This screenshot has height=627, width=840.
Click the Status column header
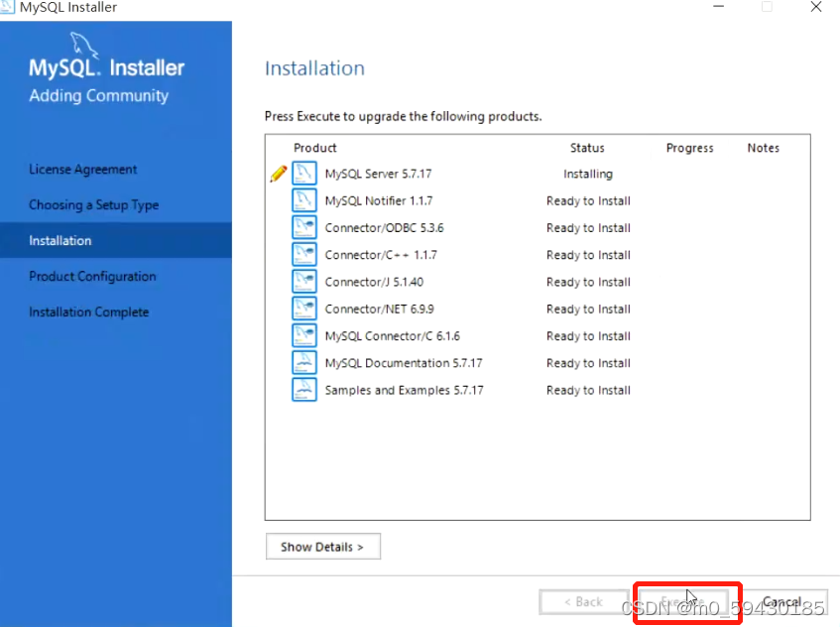click(x=587, y=148)
